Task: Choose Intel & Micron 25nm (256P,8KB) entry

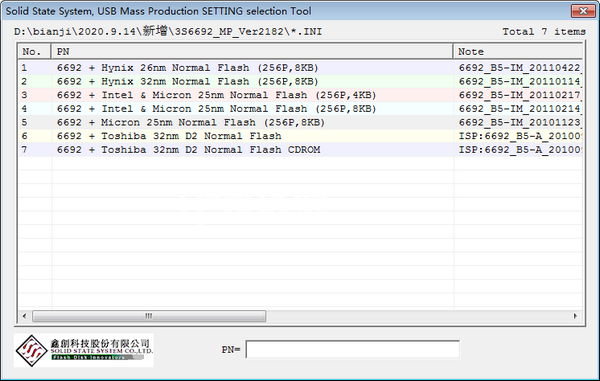Action: click(x=300, y=109)
